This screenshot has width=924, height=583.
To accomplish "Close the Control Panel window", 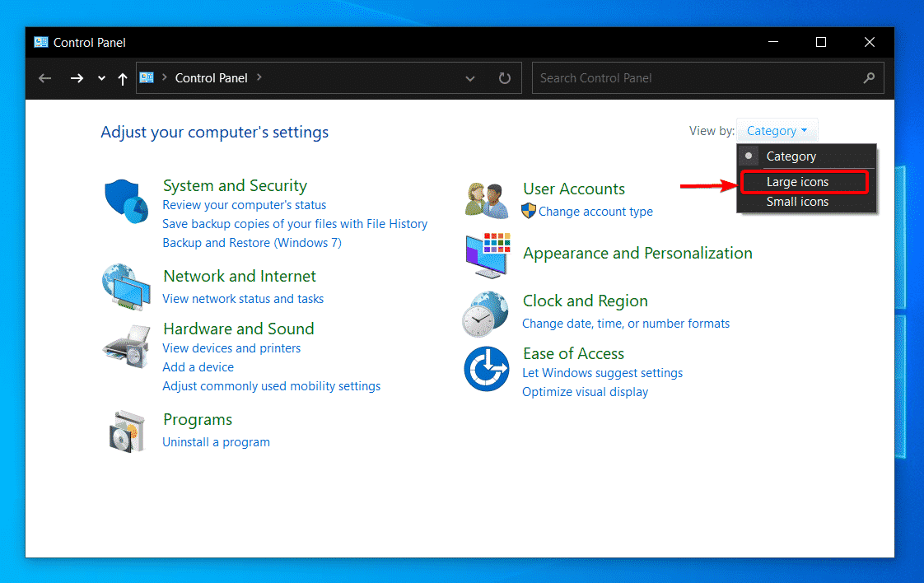I will click(869, 43).
